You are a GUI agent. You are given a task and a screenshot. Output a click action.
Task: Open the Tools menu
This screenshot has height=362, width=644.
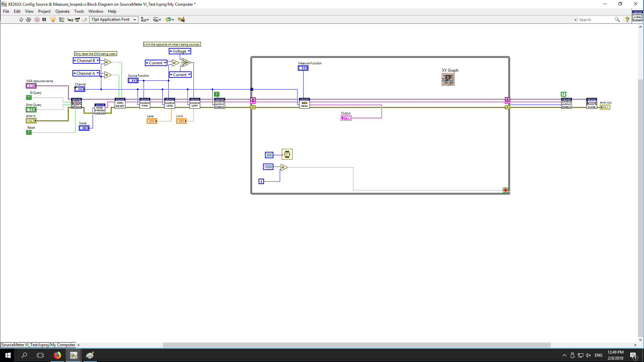click(x=79, y=11)
